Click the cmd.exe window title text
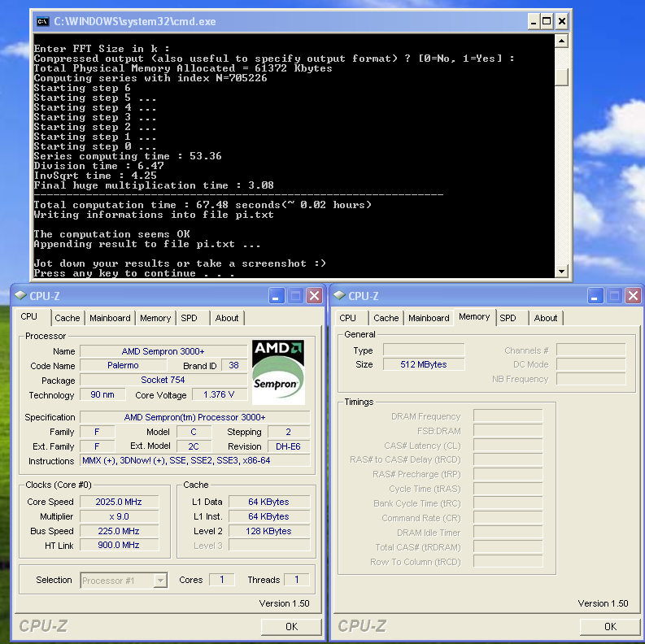645x644 pixels. 135,21
